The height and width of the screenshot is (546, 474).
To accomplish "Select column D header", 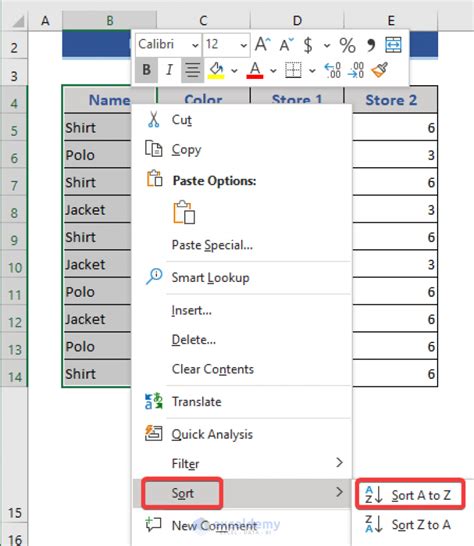I will pos(297,21).
